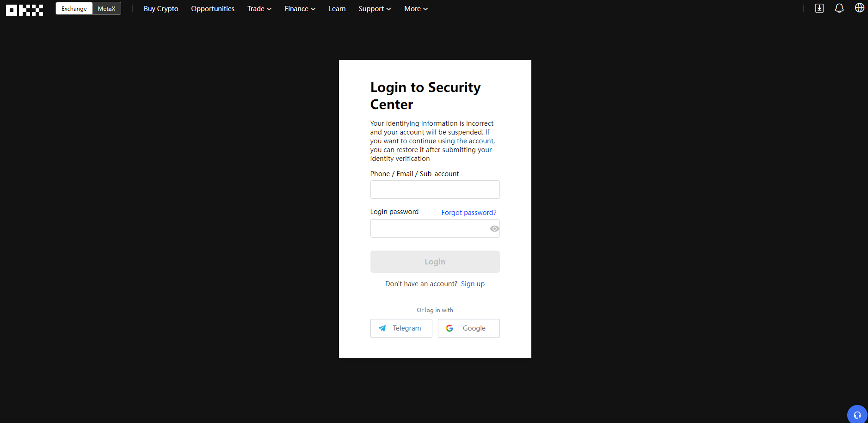Log in with Google

click(x=468, y=328)
